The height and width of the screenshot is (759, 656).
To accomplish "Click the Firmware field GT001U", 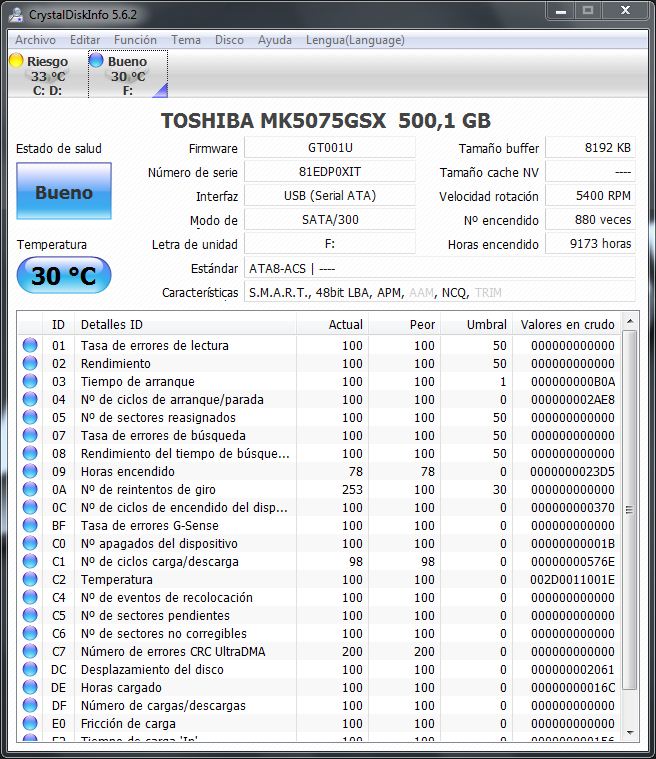I will pos(330,148).
